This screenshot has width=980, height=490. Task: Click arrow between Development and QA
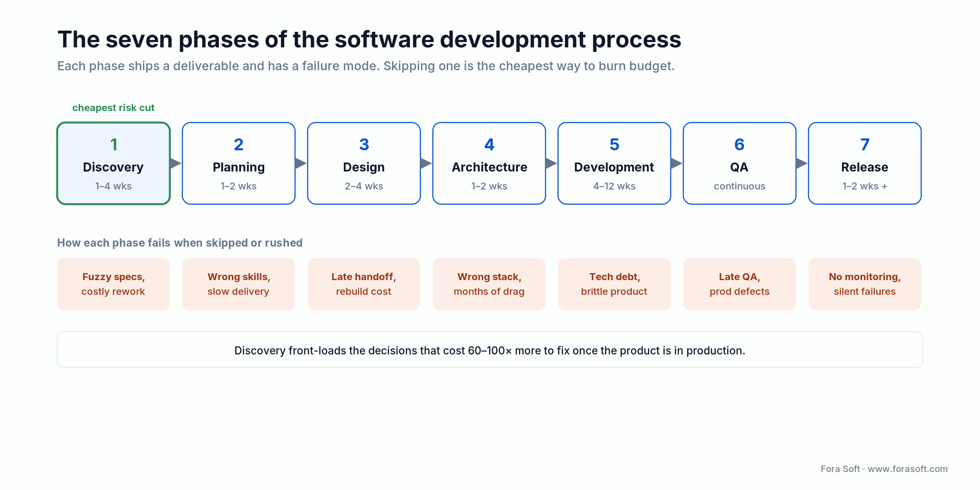click(677, 163)
